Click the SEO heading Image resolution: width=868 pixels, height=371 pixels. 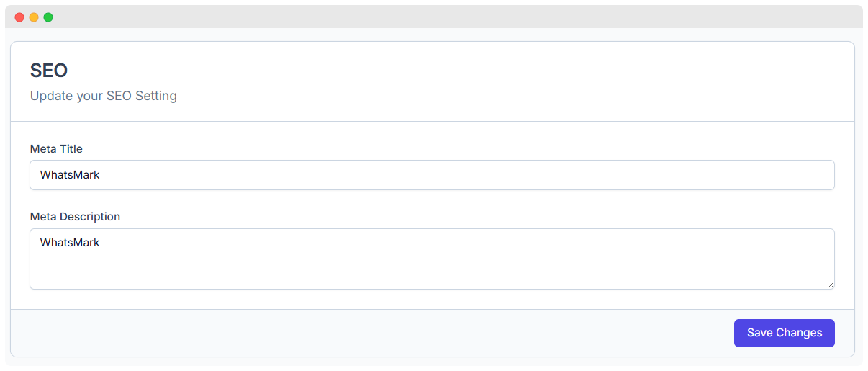tap(49, 71)
